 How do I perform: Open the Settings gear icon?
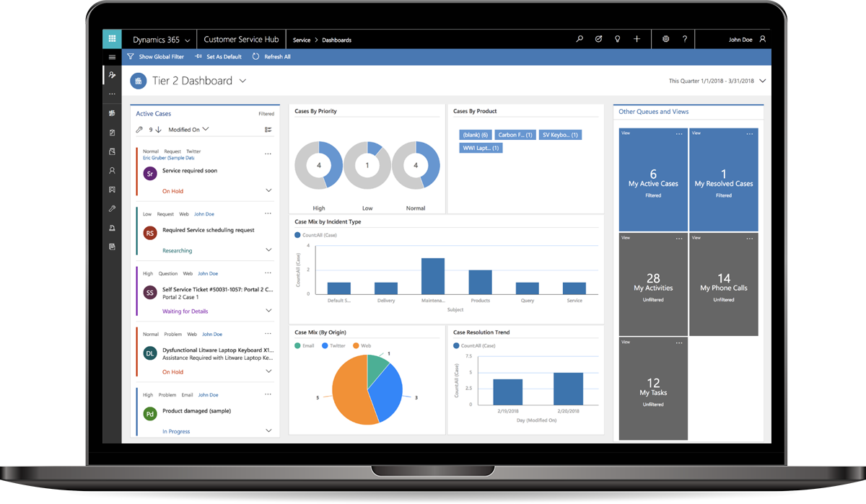[665, 39]
